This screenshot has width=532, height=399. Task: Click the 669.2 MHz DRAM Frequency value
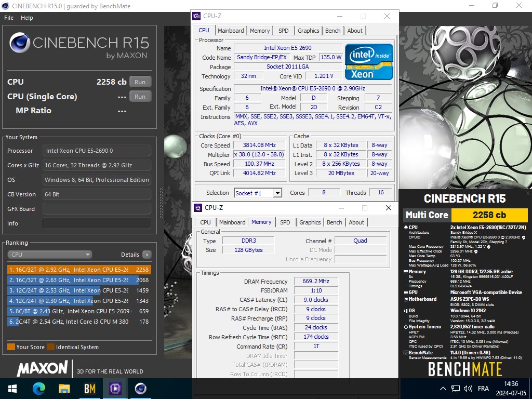pos(316,281)
